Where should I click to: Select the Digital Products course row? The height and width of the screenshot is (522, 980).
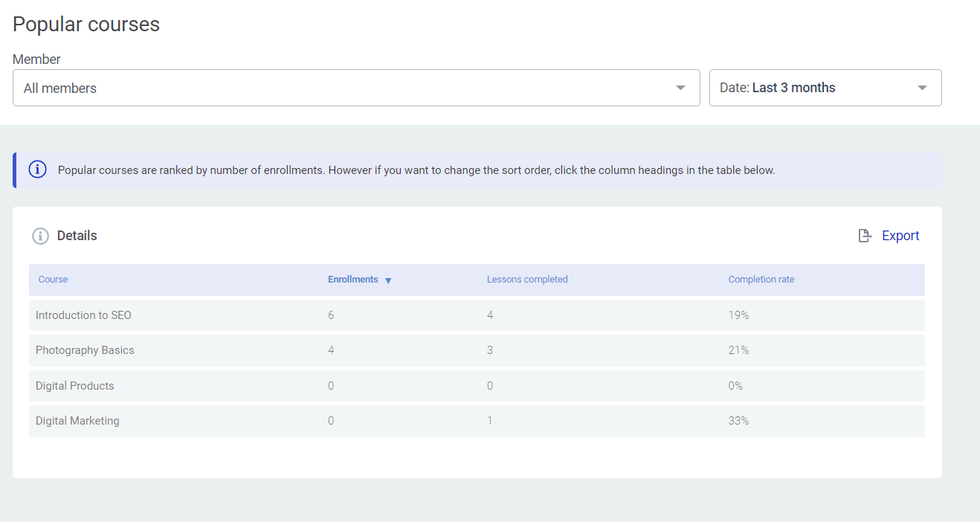pyautogui.click(x=75, y=386)
